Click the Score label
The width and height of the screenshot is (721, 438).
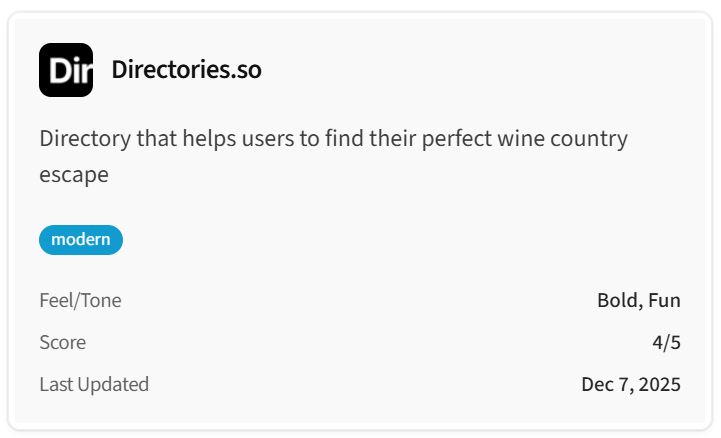coord(62,342)
